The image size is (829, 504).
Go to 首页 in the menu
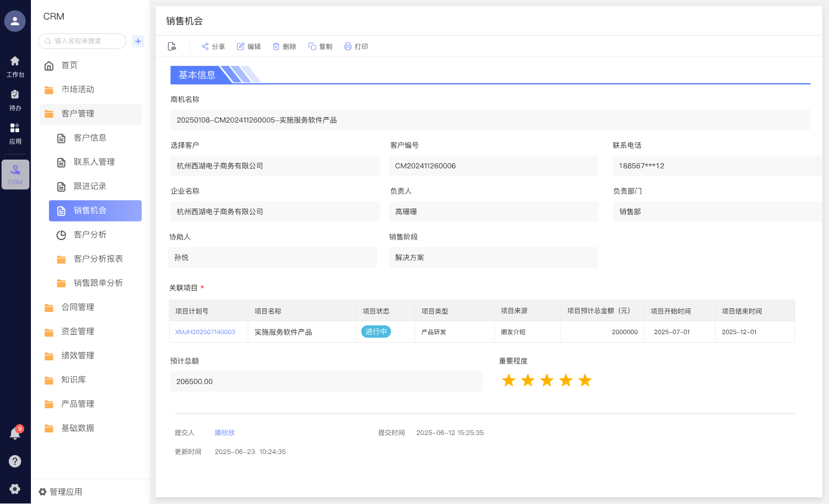70,65
